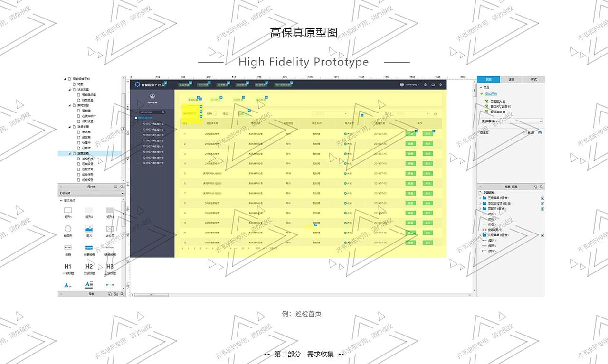608x364 pixels.
Task: Collapse the 派单管理 page folder
Action: tap(69, 127)
